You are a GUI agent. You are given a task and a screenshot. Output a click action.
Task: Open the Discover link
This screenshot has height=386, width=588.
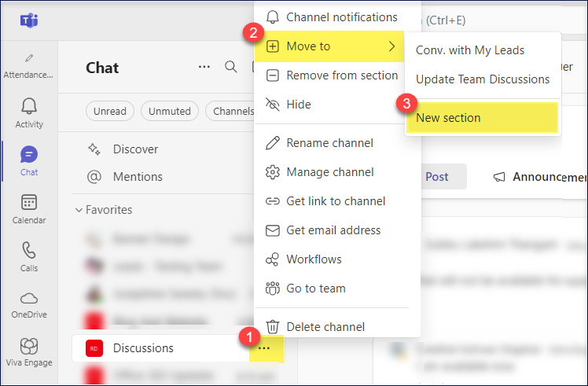tap(135, 149)
